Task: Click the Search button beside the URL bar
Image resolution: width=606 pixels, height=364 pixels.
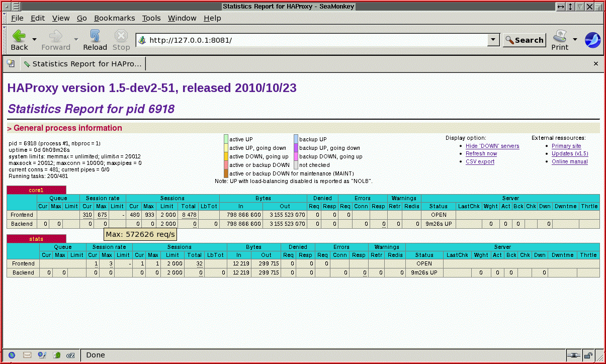Action: click(524, 40)
